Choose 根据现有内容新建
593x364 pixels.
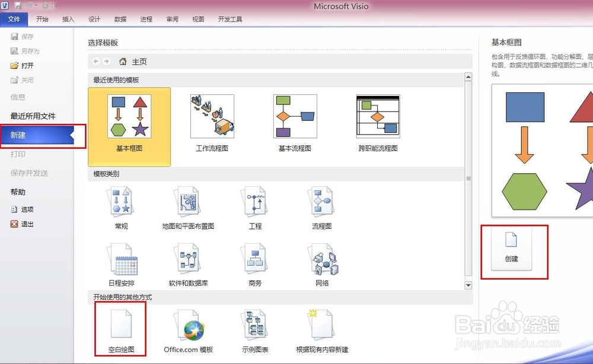(x=322, y=331)
